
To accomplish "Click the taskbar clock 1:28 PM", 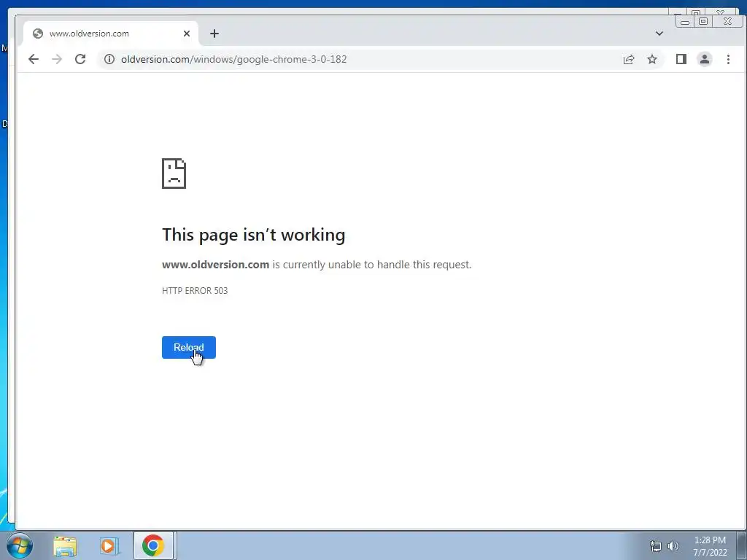I will point(710,540).
